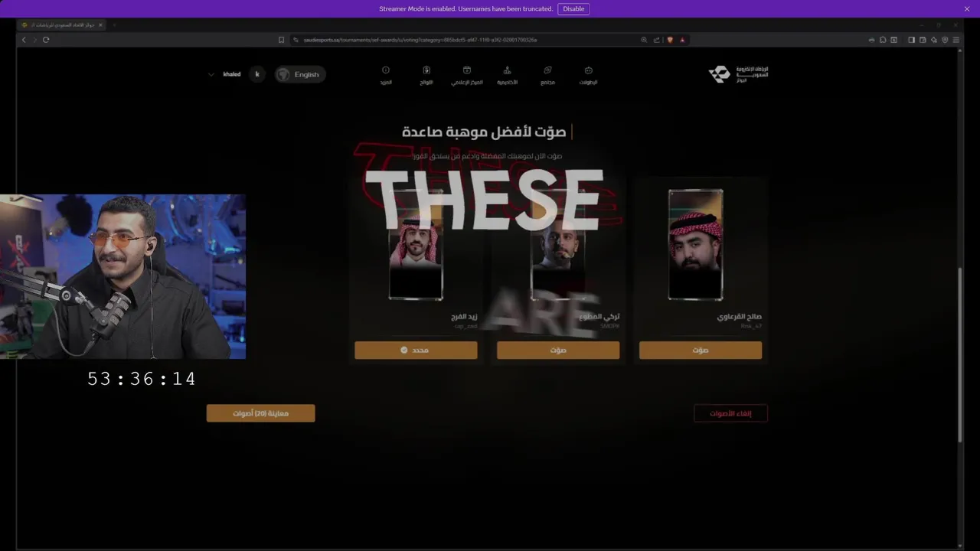Click the share icon in address bar
This screenshot has height=551, width=980.
[x=656, y=40]
